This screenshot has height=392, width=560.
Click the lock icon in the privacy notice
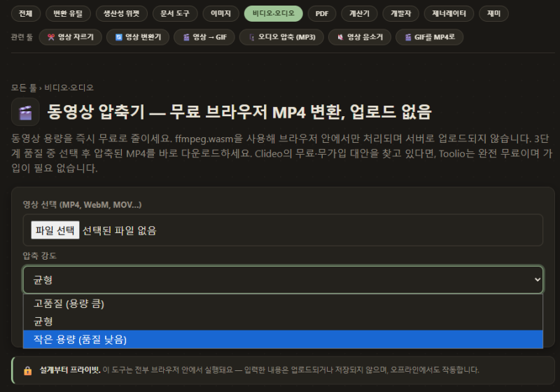coord(27,370)
